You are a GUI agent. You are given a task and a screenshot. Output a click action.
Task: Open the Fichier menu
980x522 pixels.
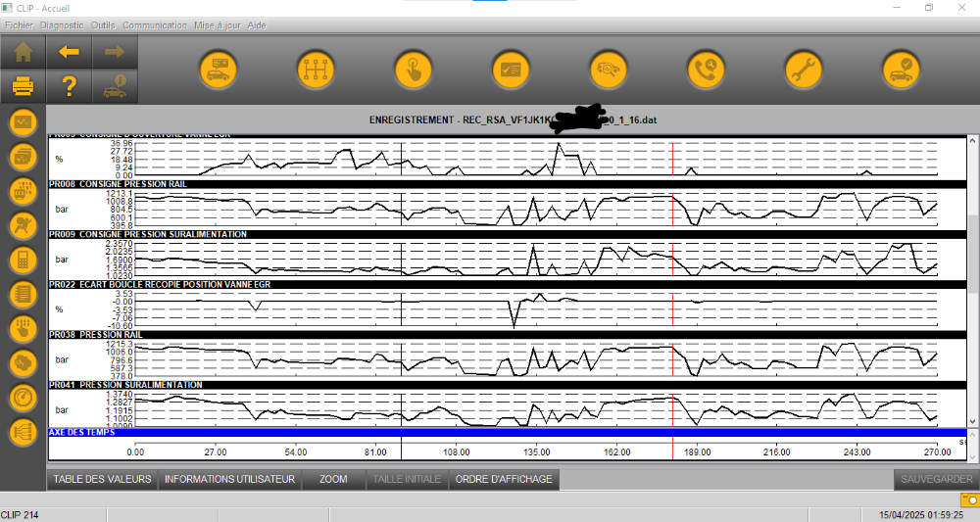[x=19, y=24]
